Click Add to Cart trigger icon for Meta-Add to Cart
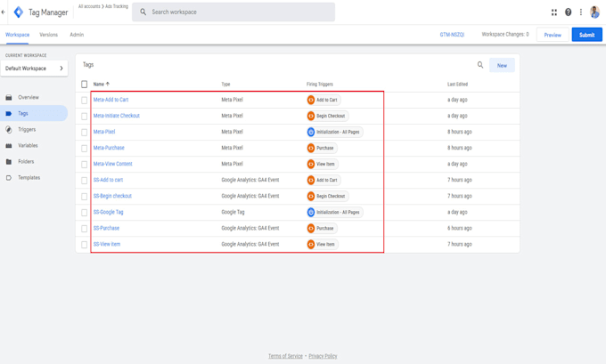This screenshot has width=606, height=364. click(x=311, y=100)
